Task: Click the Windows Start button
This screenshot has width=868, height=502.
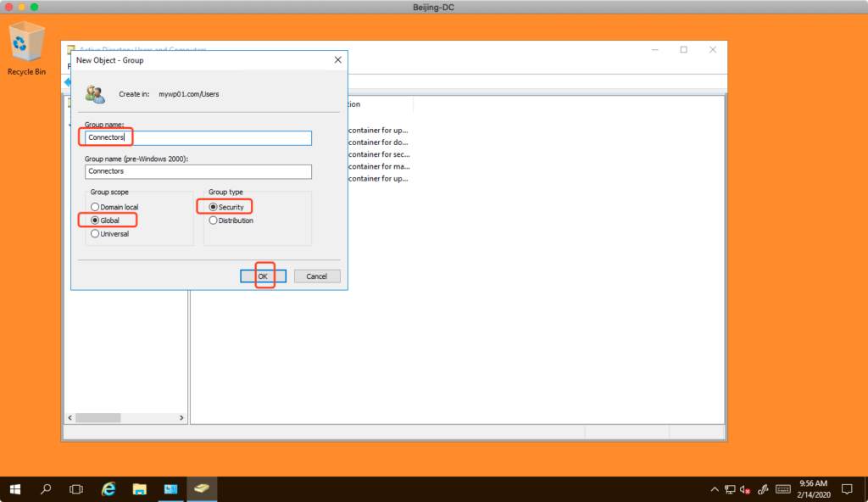Action: pyautogui.click(x=15, y=489)
